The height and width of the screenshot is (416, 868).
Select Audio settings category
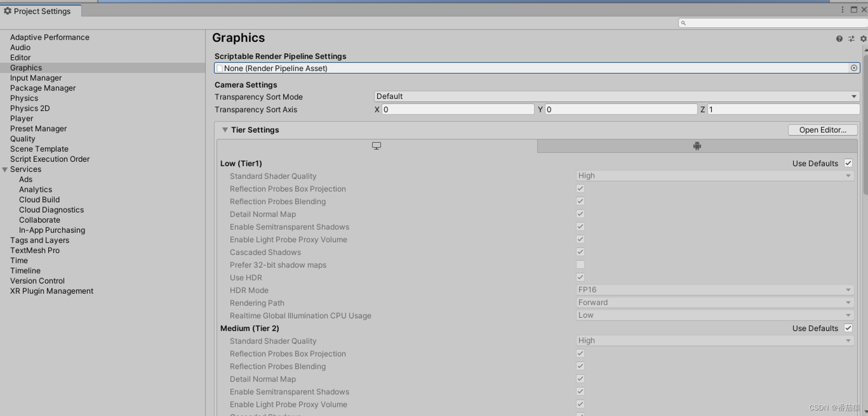tap(20, 47)
